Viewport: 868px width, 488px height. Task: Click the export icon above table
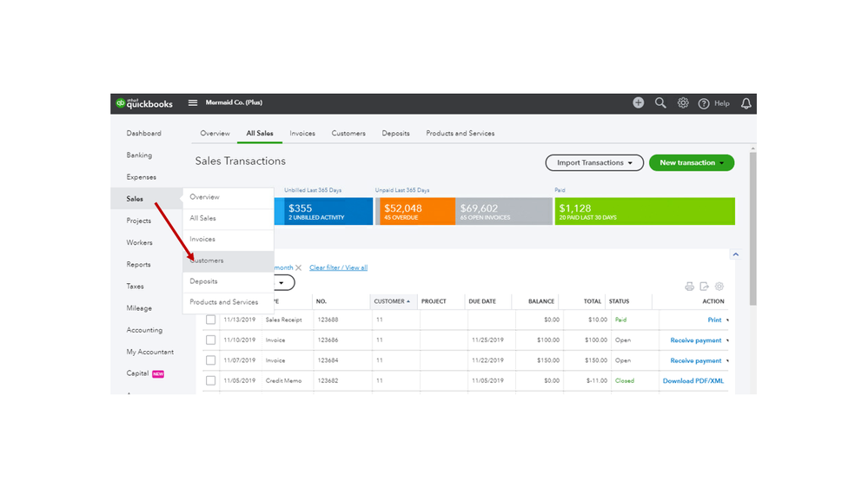point(704,287)
